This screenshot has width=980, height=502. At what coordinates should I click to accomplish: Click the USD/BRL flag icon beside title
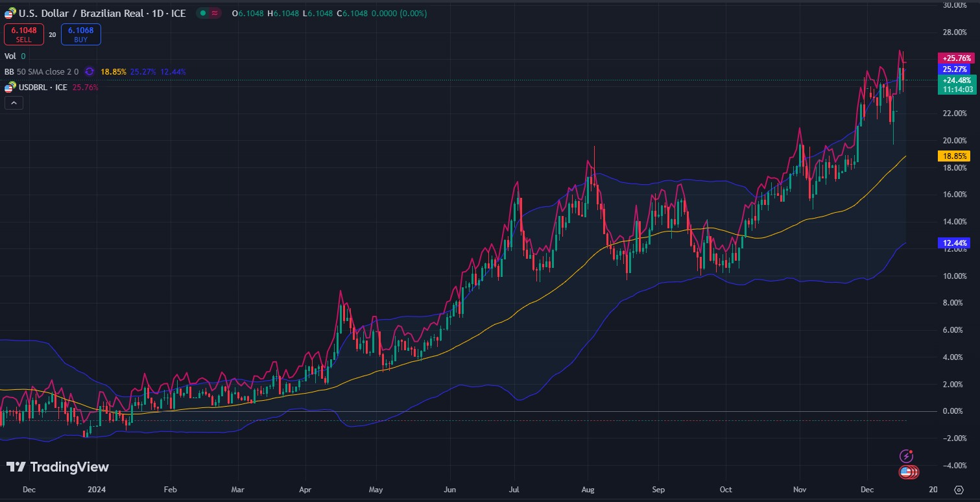10,13
